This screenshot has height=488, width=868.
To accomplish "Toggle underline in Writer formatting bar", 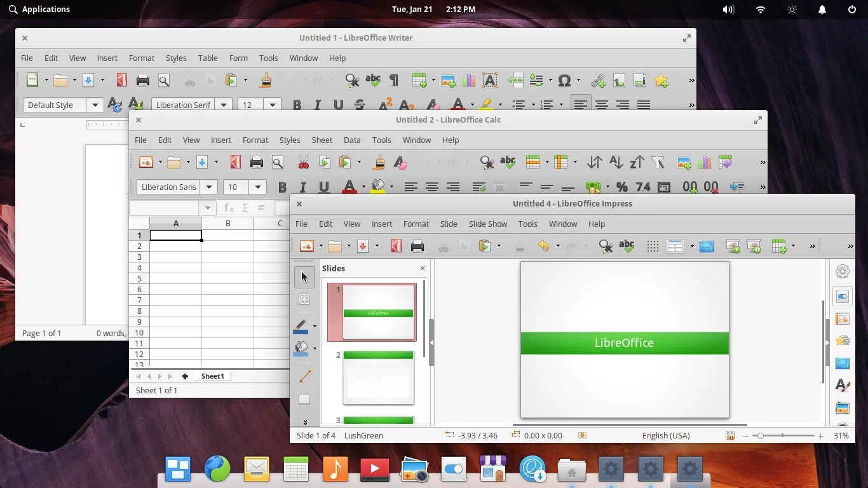I will [x=339, y=105].
